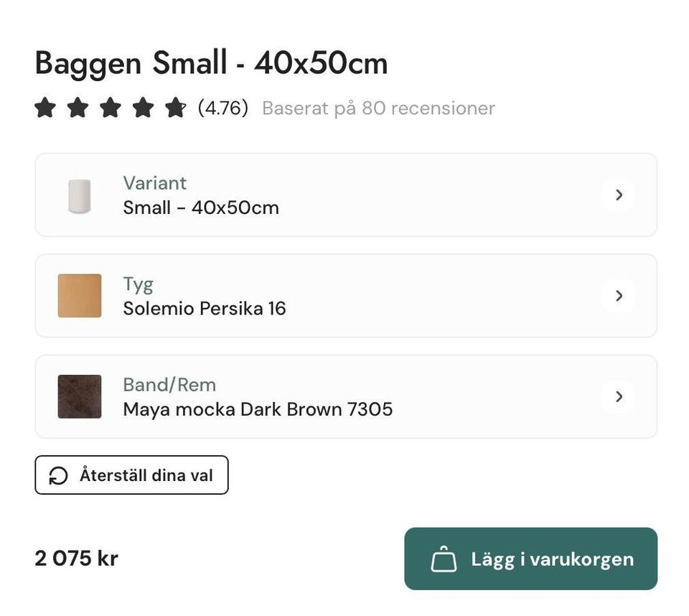Click the second rating star
This screenshot has height=616, width=689.
pyautogui.click(x=78, y=108)
